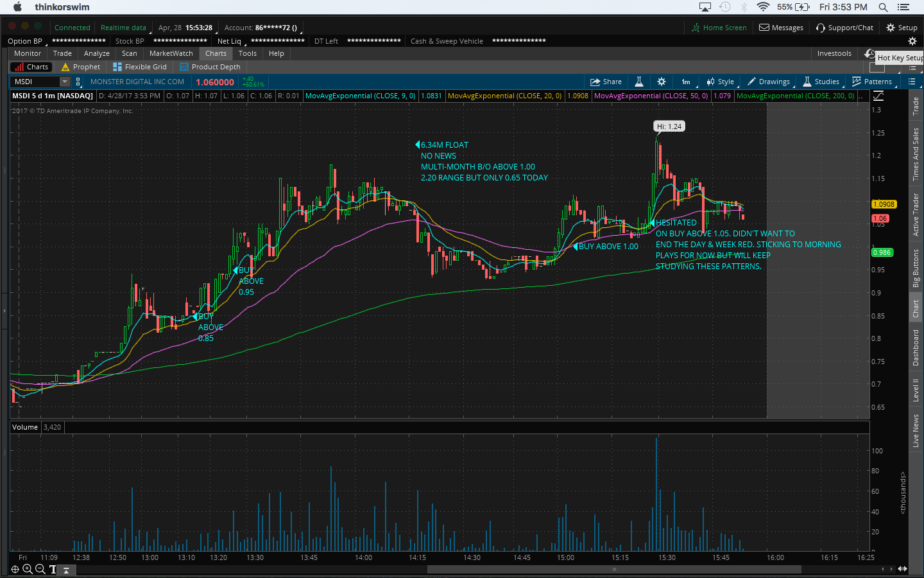This screenshot has height=578, width=924.
Task: Open the Help tab
Action: tap(277, 53)
